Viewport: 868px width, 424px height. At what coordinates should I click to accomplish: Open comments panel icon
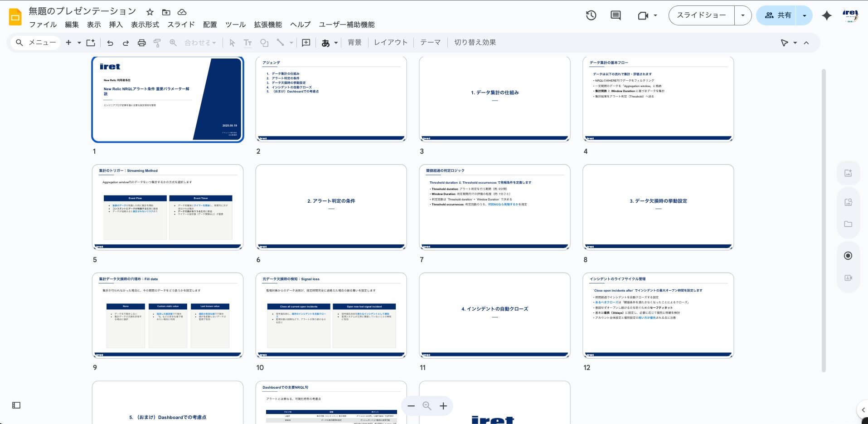tap(616, 15)
